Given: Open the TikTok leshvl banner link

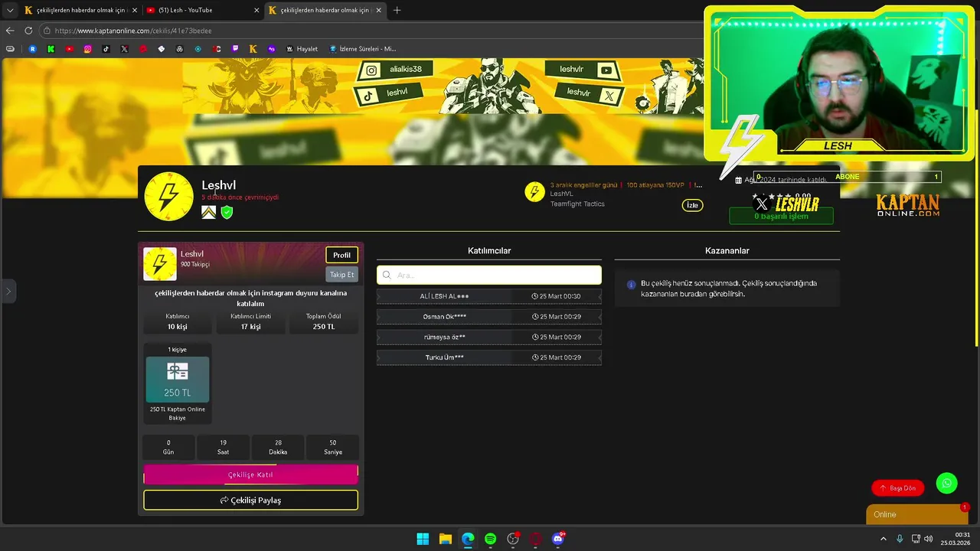Looking at the screenshot, I should [387, 93].
